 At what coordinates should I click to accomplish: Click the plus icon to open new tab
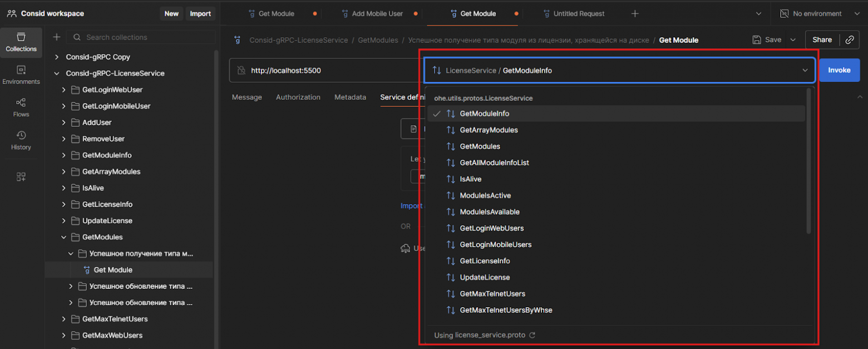[x=635, y=13]
